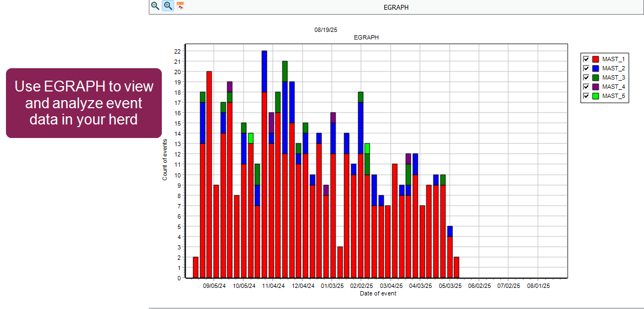This screenshot has height=309, width=644.
Task: Click the MAST_1 legend label
Action: (613, 59)
